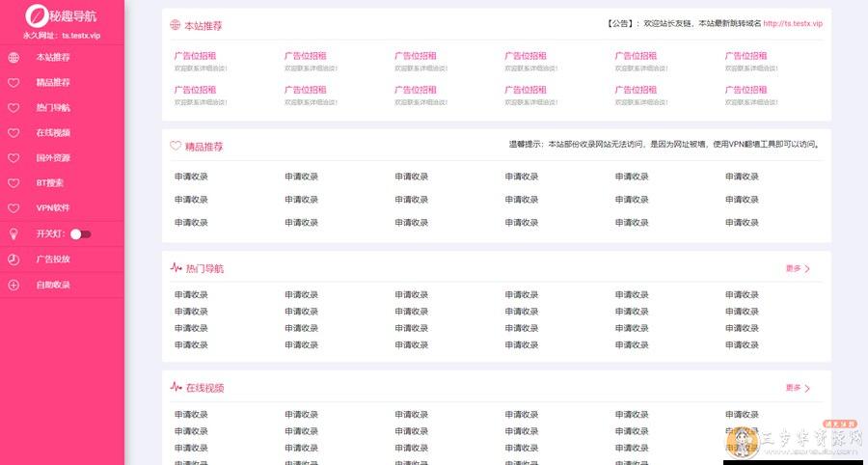
Task: Click the lightbulb icon next to 开关灯
Action: 14,233
